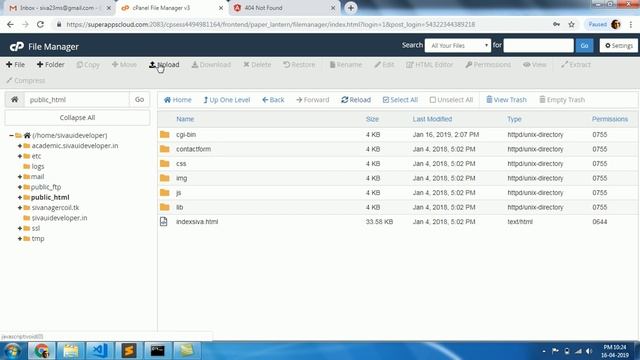Focus the search text field

(538, 45)
